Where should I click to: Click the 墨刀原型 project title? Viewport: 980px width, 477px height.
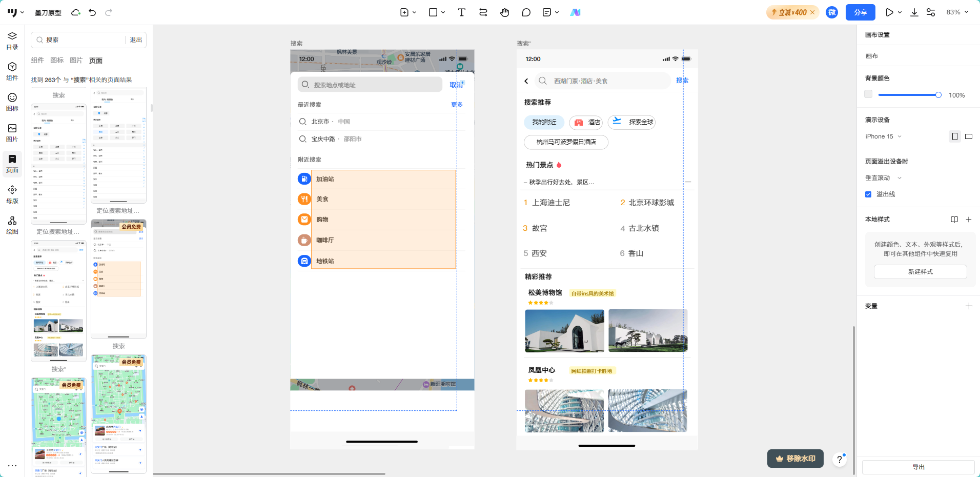48,12
